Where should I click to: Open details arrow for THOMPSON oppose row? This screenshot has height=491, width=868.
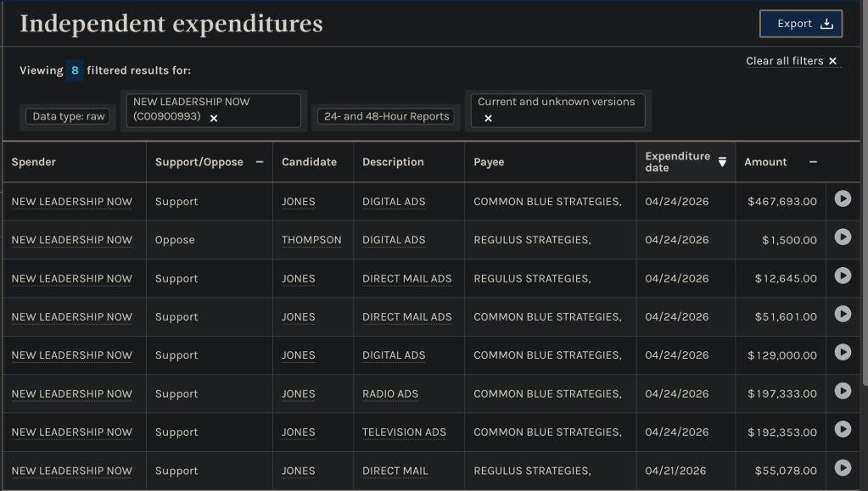tap(842, 237)
